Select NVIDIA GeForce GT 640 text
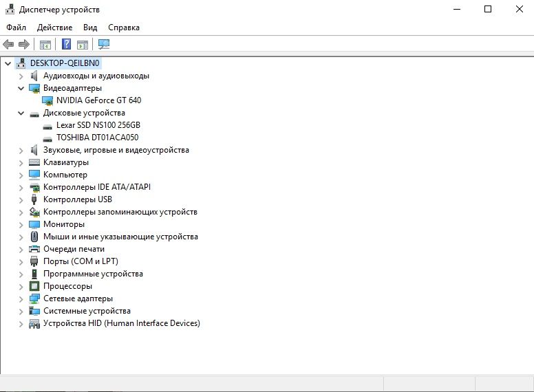 [x=99, y=100]
